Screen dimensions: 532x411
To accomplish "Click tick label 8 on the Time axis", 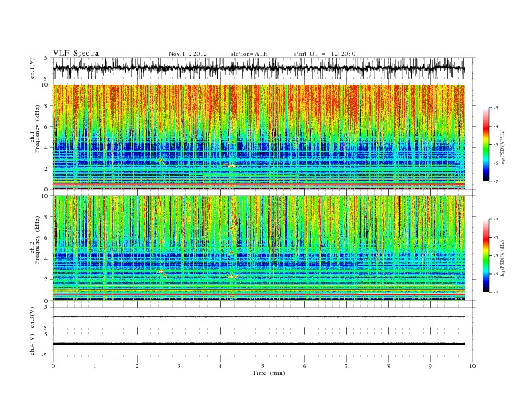I will (x=388, y=366).
